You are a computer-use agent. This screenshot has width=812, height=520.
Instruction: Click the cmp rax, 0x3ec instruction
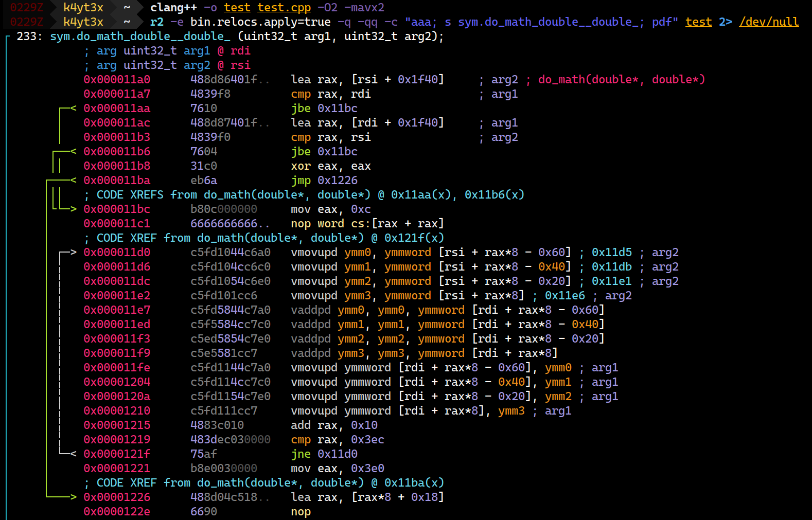point(337,440)
